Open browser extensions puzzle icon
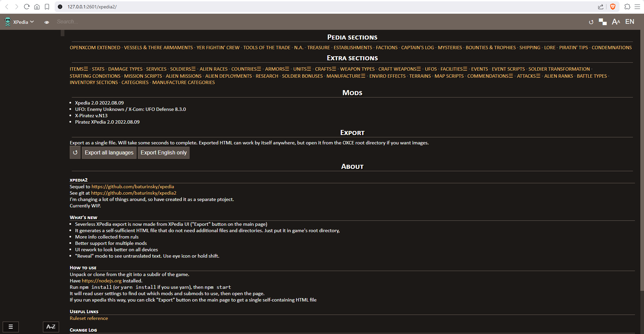Viewport: 644px width, 334px height. 627,7
